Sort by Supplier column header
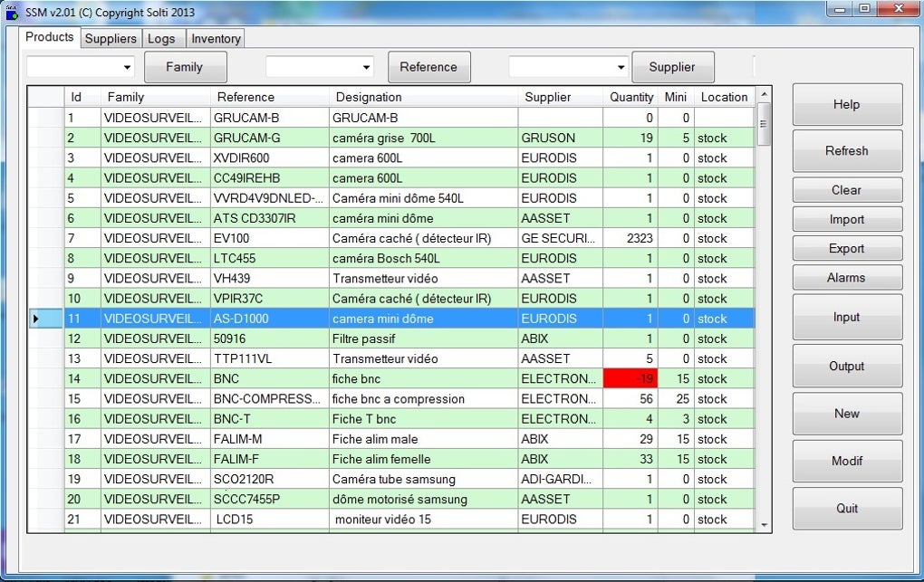 [561, 97]
